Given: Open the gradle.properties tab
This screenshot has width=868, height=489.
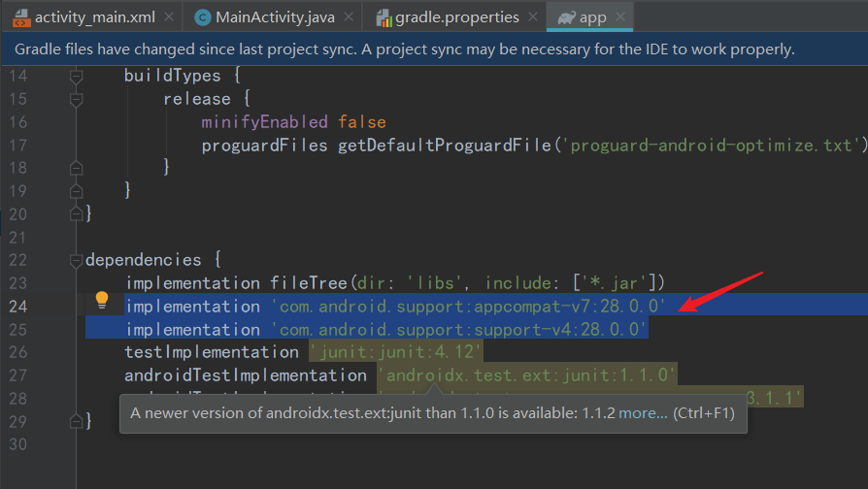Looking at the screenshot, I should (454, 17).
